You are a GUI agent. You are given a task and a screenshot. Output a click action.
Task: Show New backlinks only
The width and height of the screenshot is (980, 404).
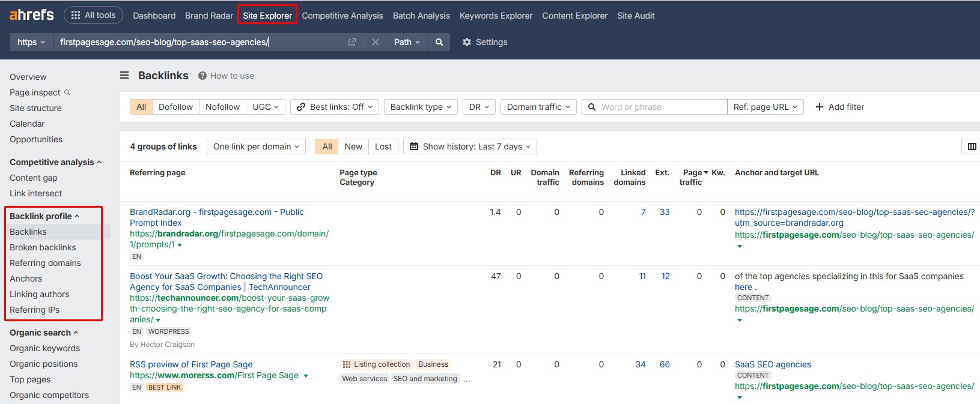pyautogui.click(x=353, y=146)
